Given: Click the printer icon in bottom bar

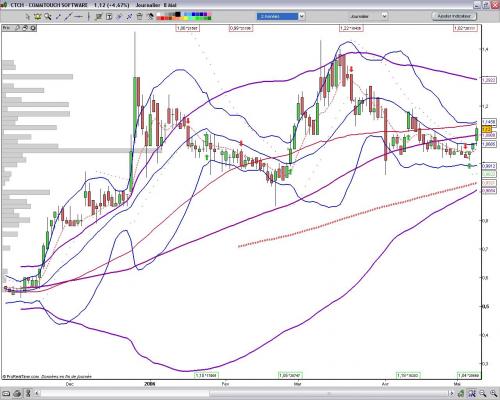Looking at the screenshot, I should [18, 394].
